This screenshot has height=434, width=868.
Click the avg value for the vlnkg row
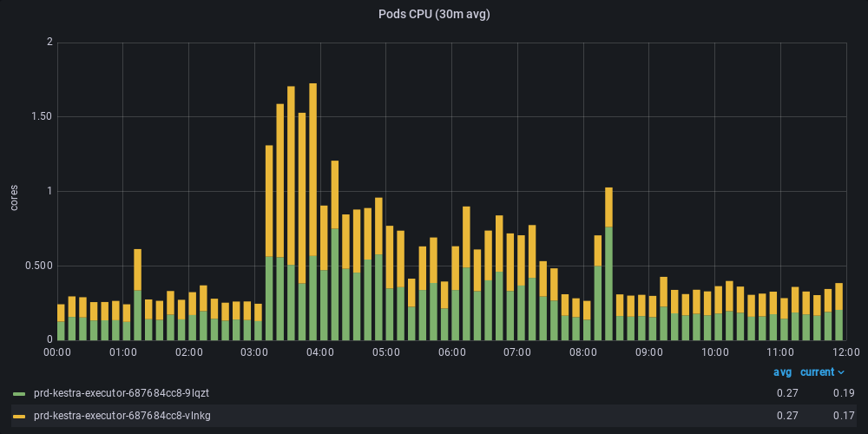click(x=786, y=416)
